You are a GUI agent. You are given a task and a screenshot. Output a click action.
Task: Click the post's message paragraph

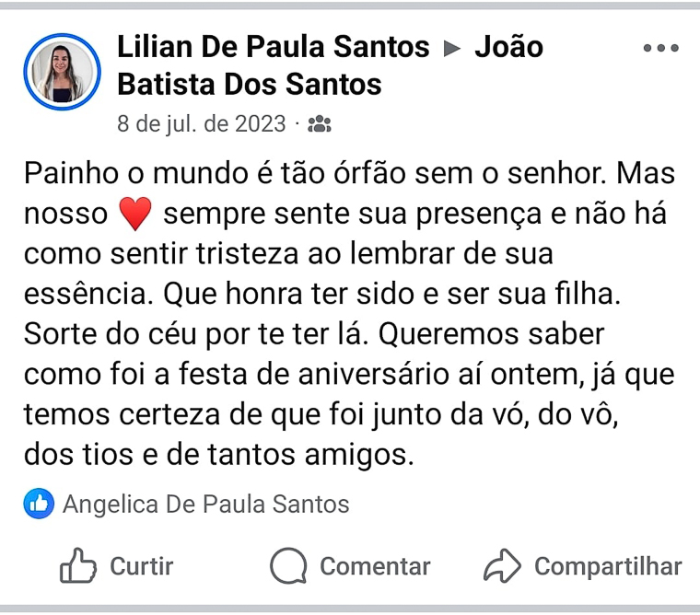tap(350, 313)
